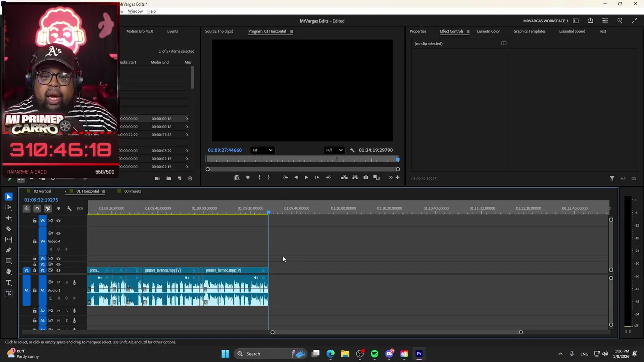
Task: Click the Extract button
Action: coord(355,177)
